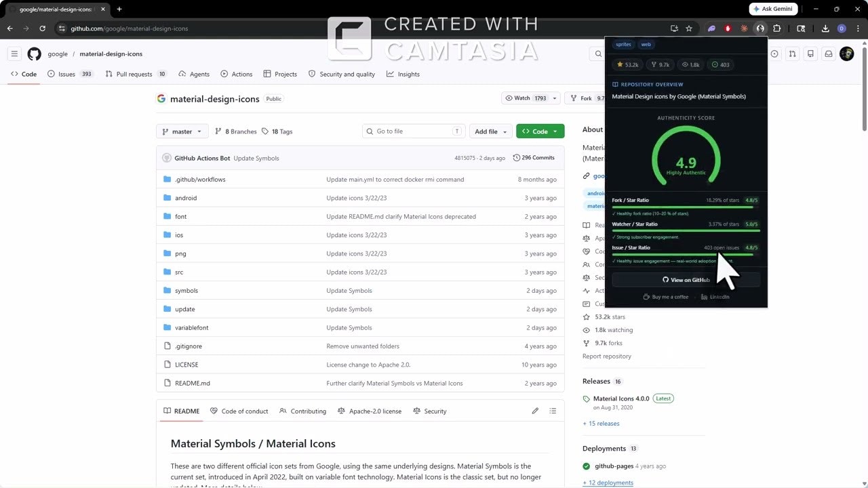Click Report repository link
The width and height of the screenshot is (868, 488).
point(607,357)
